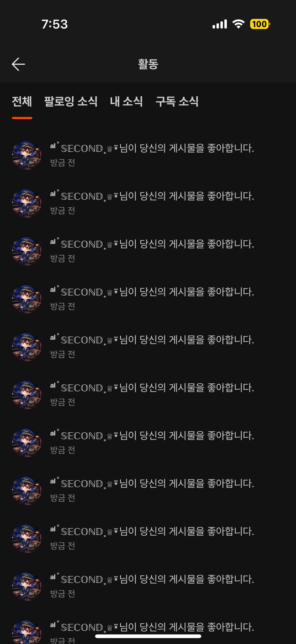
Task: Open fourth notification's profile avatar
Action: (27, 299)
